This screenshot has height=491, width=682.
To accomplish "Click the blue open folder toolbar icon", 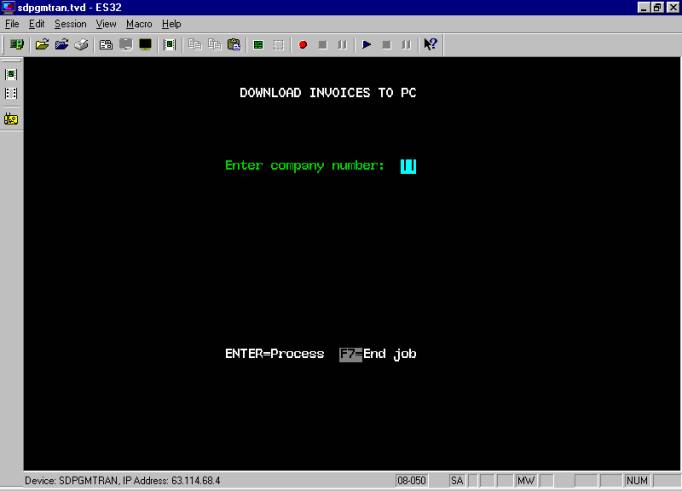I will [x=62, y=44].
